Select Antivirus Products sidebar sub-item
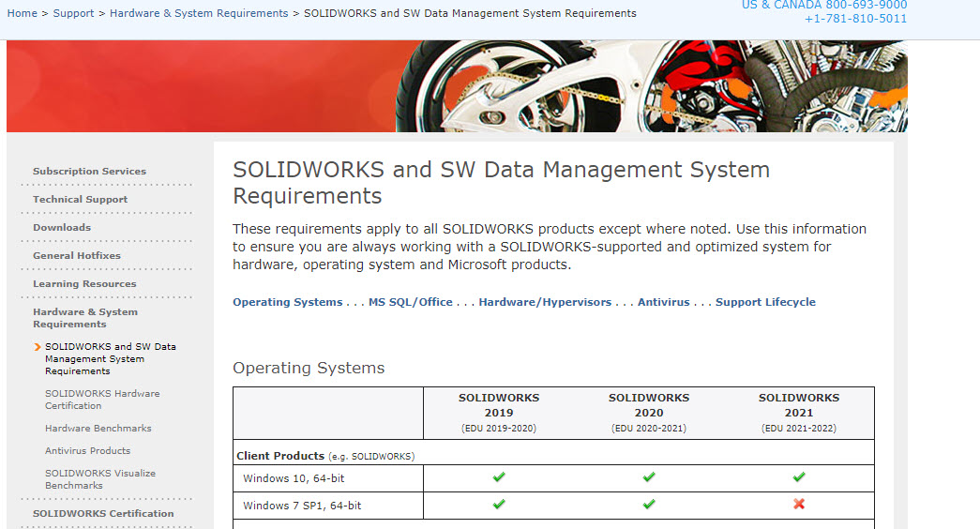 click(x=88, y=451)
